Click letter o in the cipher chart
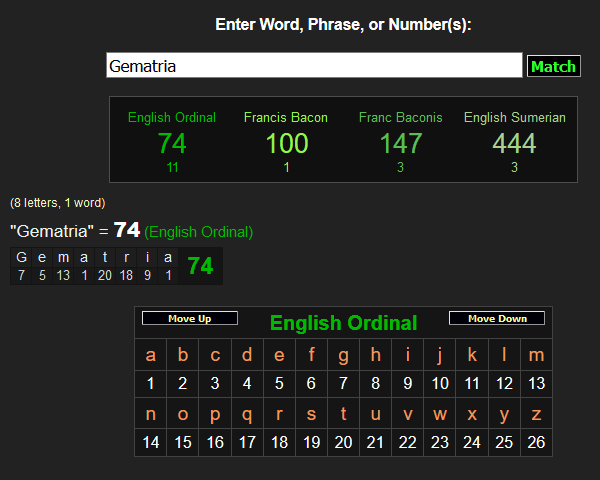600x480 pixels. (183, 414)
